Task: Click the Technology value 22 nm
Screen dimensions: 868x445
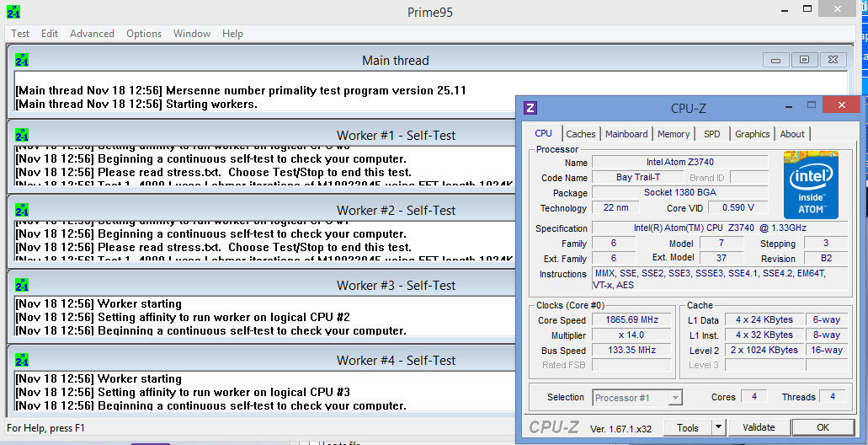Action: pyautogui.click(x=615, y=208)
